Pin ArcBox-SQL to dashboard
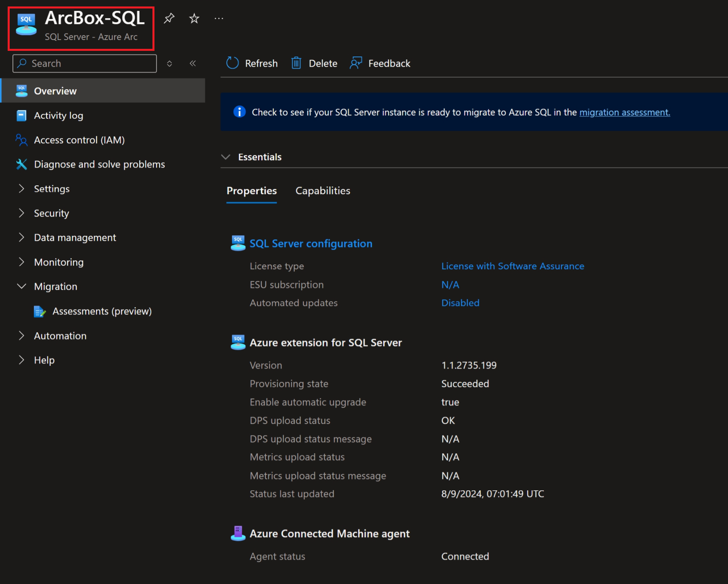The width and height of the screenshot is (728, 584). tap(169, 18)
